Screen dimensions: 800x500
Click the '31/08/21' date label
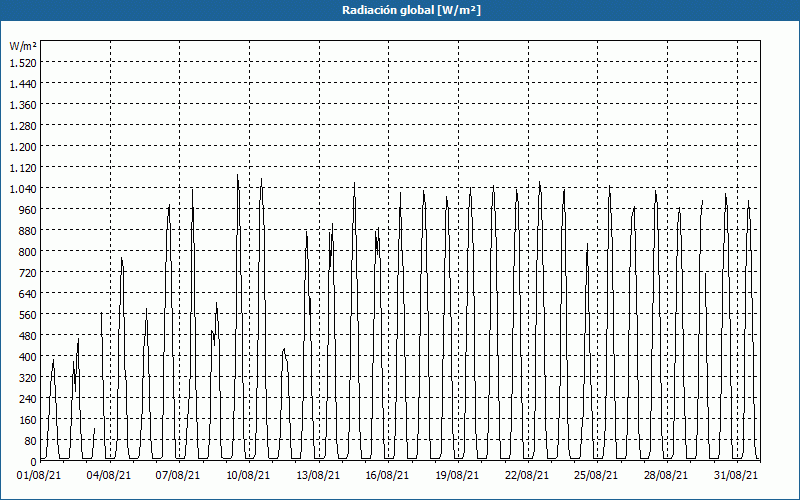736,476
